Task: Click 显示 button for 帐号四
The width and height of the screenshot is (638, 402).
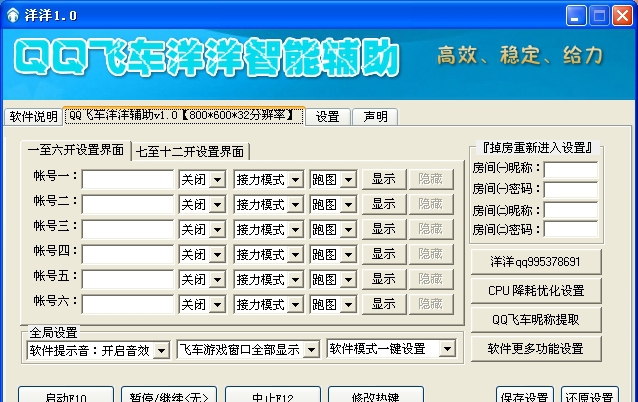Action: pyautogui.click(x=384, y=254)
